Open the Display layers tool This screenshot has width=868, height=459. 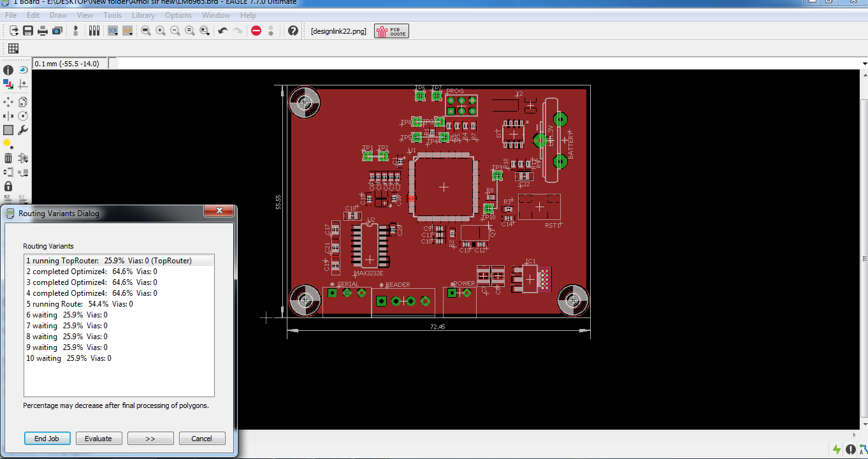click(x=8, y=84)
